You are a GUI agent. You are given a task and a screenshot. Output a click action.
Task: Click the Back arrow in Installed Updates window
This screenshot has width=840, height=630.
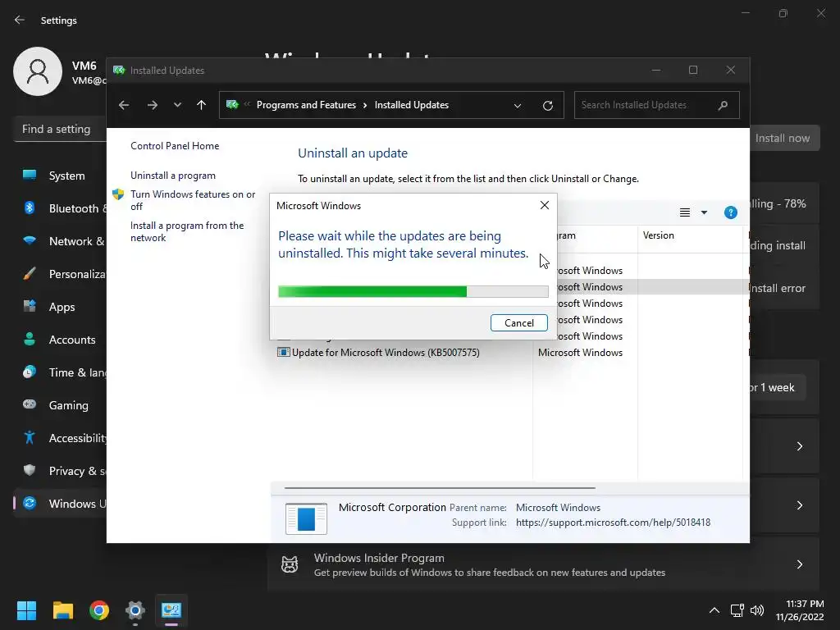124,105
